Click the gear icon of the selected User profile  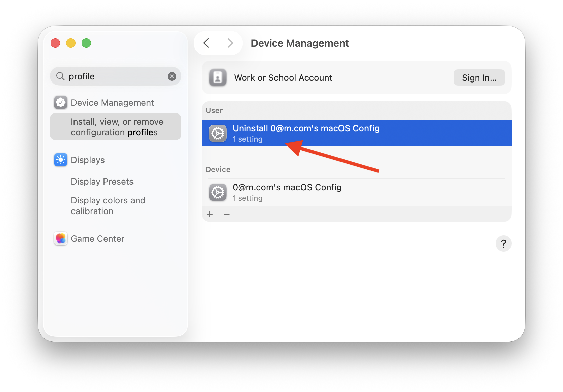pos(218,133)
